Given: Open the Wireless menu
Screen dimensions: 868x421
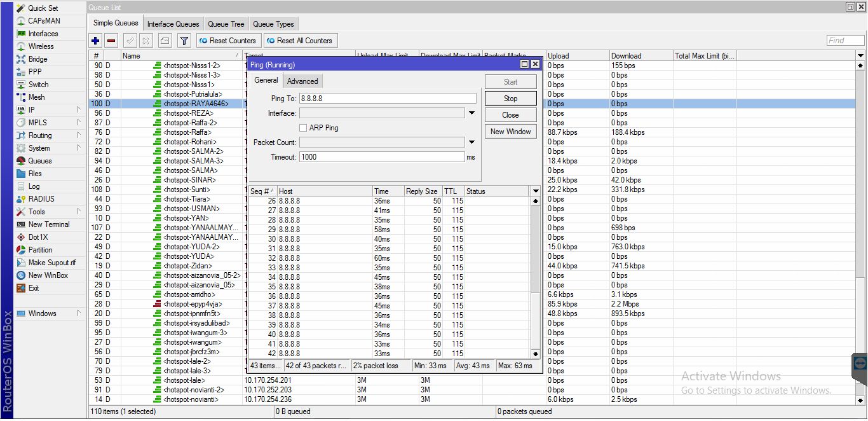Looking at the screenshot, I should point(41,46).
